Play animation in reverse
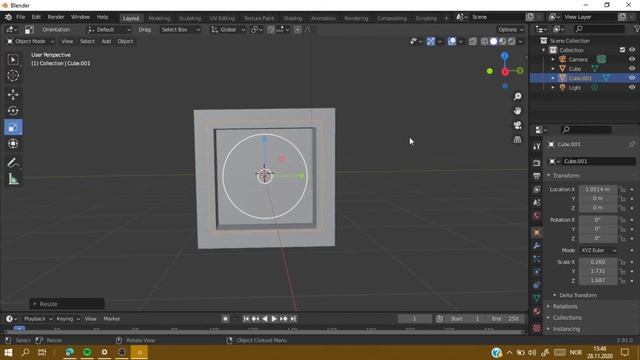The height and width of the screenshot is (360, 640). click(265, 319)
